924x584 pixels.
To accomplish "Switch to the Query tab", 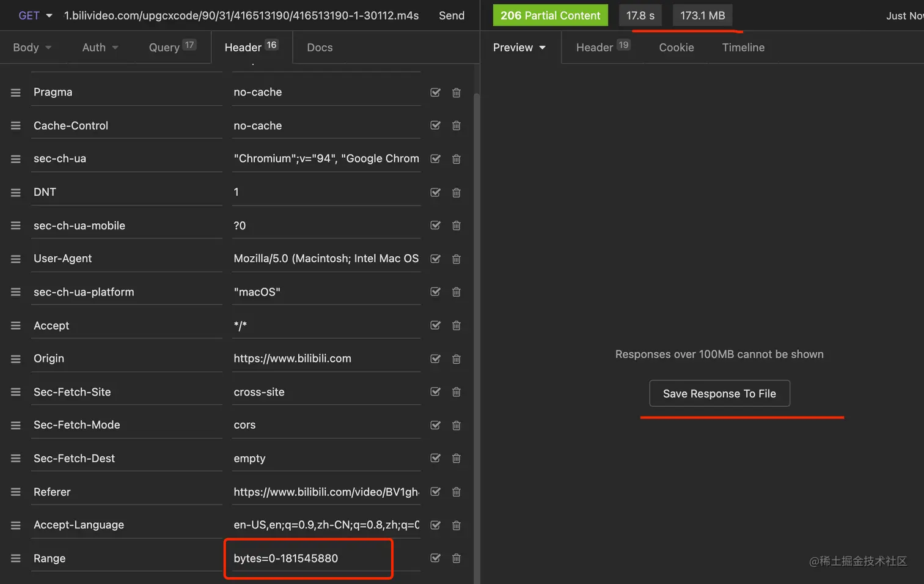I will pyautogui.click(x=172, y=47).
